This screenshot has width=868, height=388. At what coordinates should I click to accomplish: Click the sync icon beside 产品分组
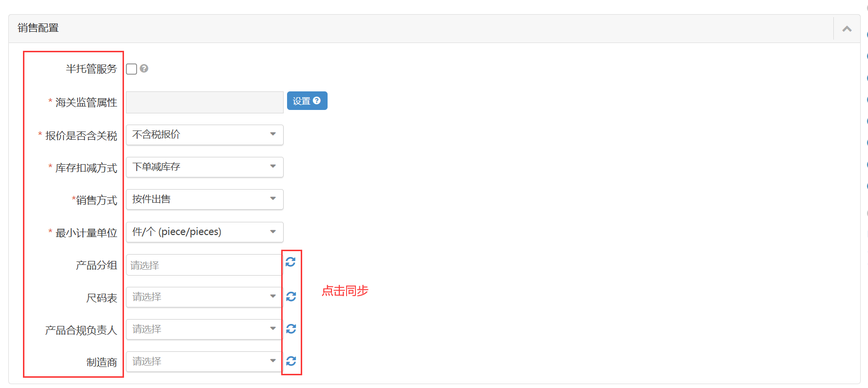(x=290, y=262)
